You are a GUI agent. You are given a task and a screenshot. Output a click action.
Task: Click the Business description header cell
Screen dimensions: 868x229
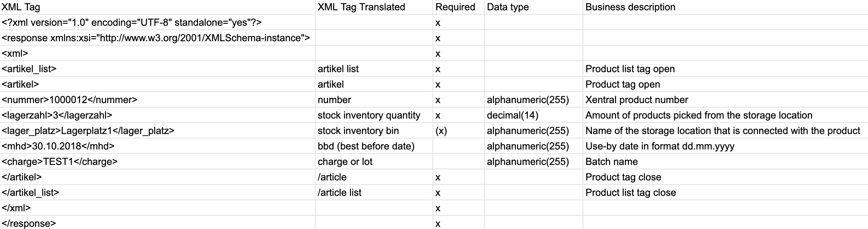tap(630, 7)
